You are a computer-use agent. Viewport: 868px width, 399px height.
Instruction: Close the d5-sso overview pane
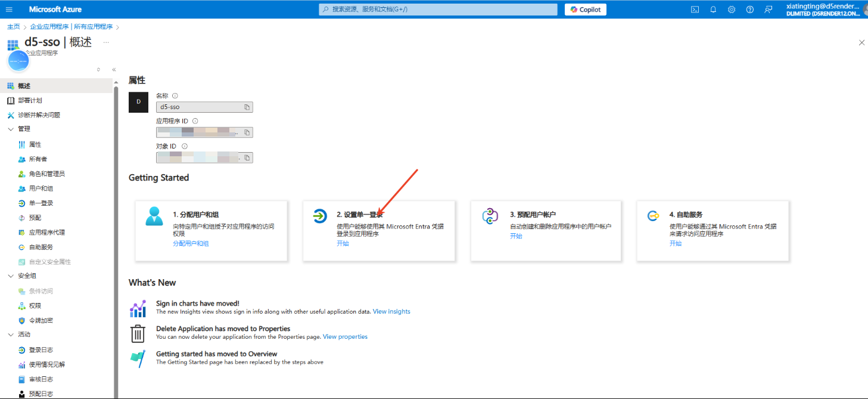coord(861,42)
